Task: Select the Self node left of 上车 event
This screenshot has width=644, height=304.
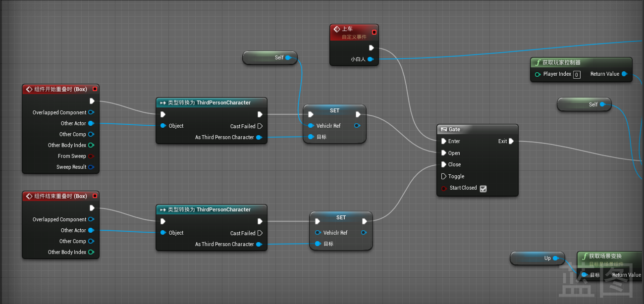Action: pos(269,57)
